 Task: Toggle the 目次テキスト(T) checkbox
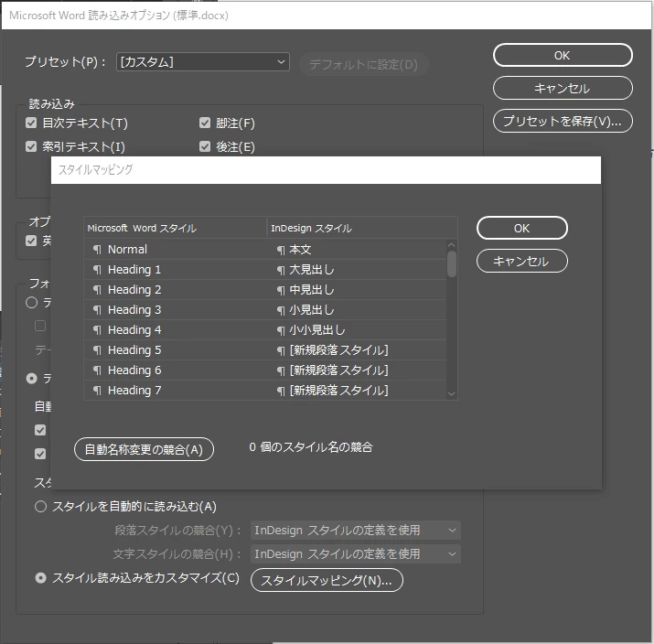[31, 123]
